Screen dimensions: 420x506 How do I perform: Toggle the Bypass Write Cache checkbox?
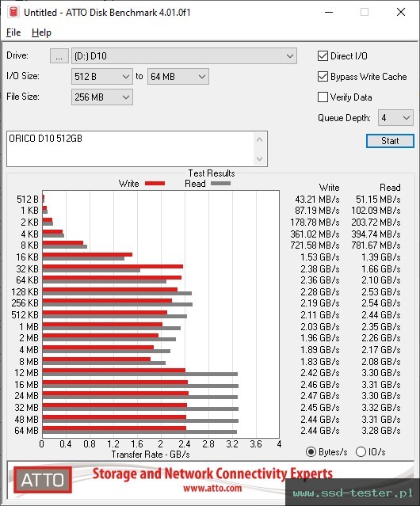coord(323,77)
